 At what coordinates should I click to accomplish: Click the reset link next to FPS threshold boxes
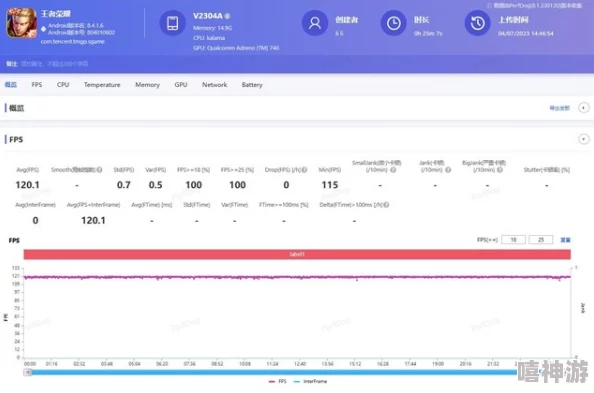pos(565,240)
